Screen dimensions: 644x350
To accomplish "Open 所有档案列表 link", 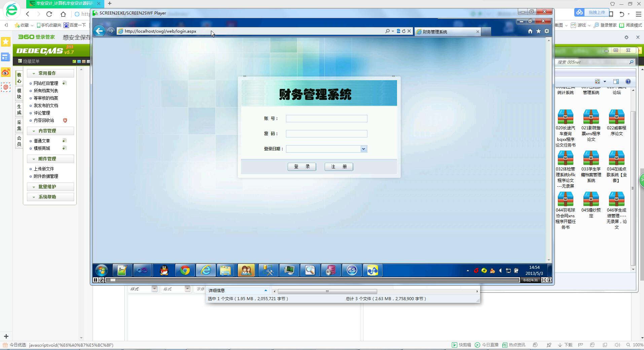I will [x=46, y=91].
